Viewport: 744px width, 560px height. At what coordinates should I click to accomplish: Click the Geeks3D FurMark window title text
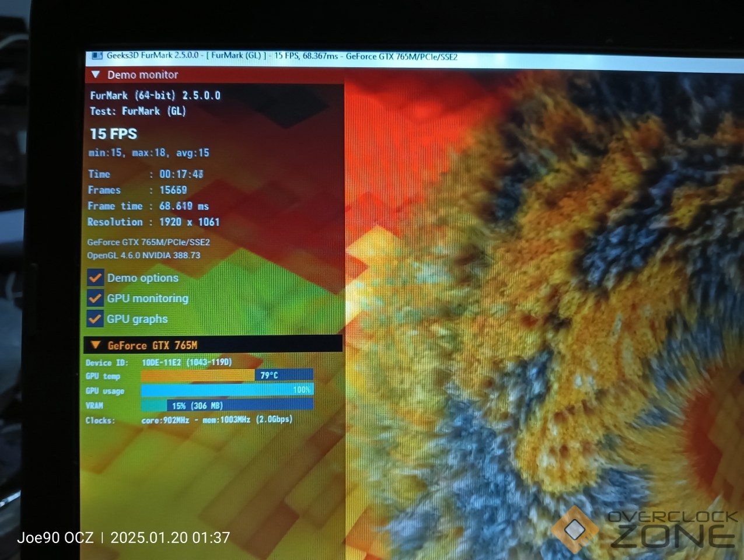(x=282, y=56)
